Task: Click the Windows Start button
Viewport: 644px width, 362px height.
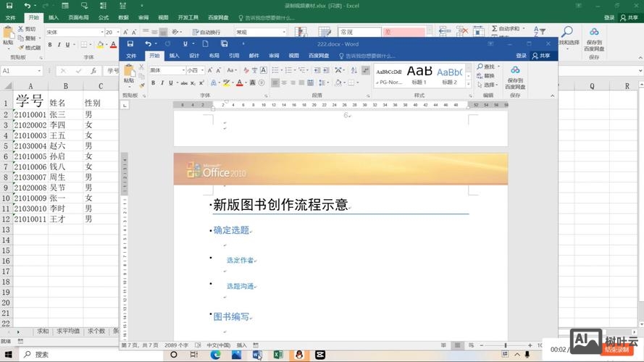Action: click(9, 355)
